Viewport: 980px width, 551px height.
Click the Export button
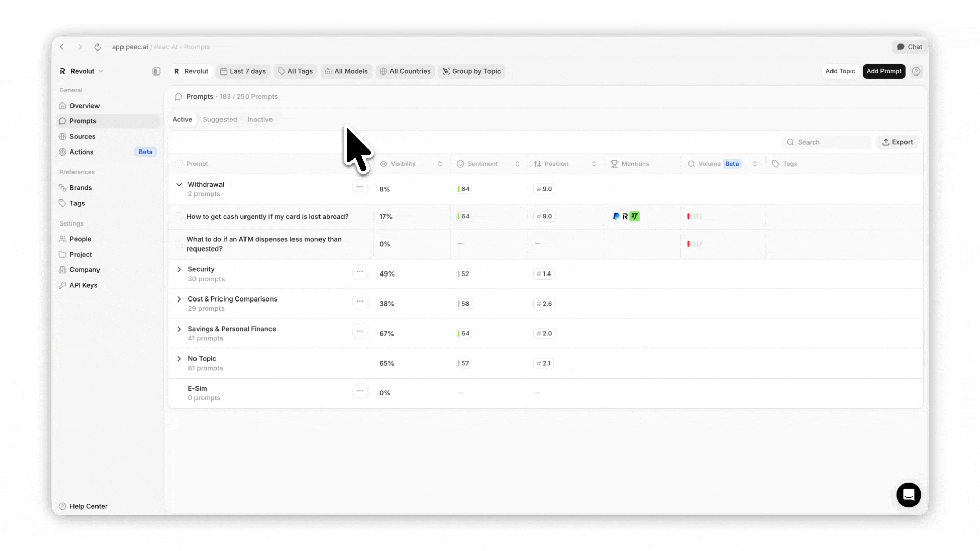[897, 142]
